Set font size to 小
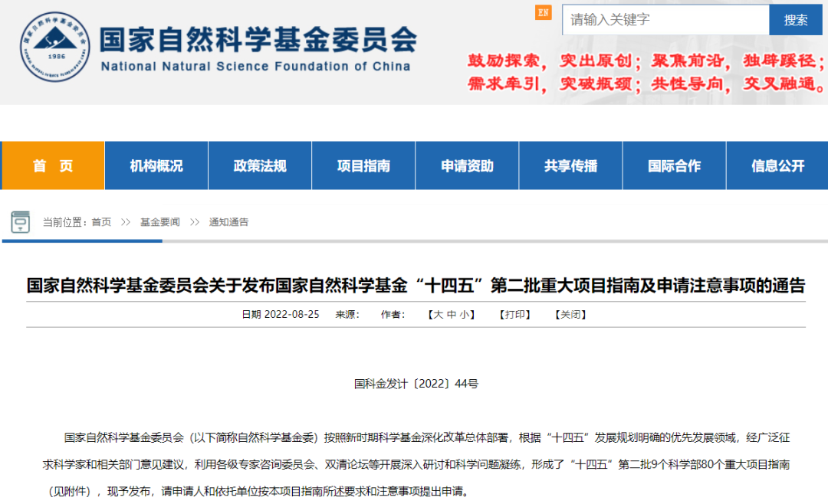The width and height of the screenshot is (828, 504). pos(464,315)
